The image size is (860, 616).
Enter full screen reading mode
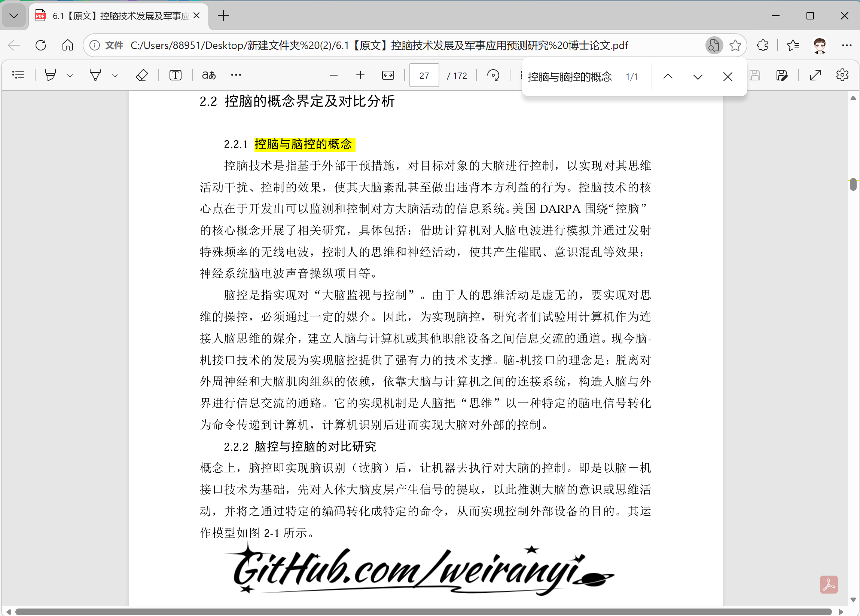pos(815,76)
